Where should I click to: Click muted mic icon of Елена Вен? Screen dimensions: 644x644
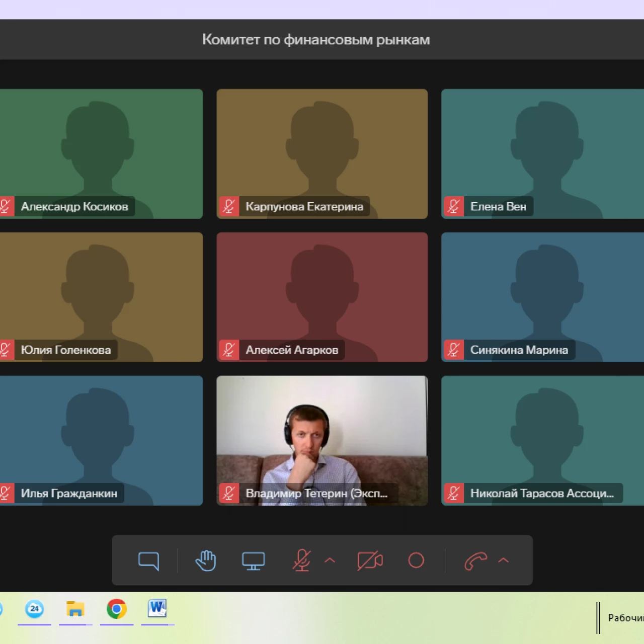coord(454,206)
